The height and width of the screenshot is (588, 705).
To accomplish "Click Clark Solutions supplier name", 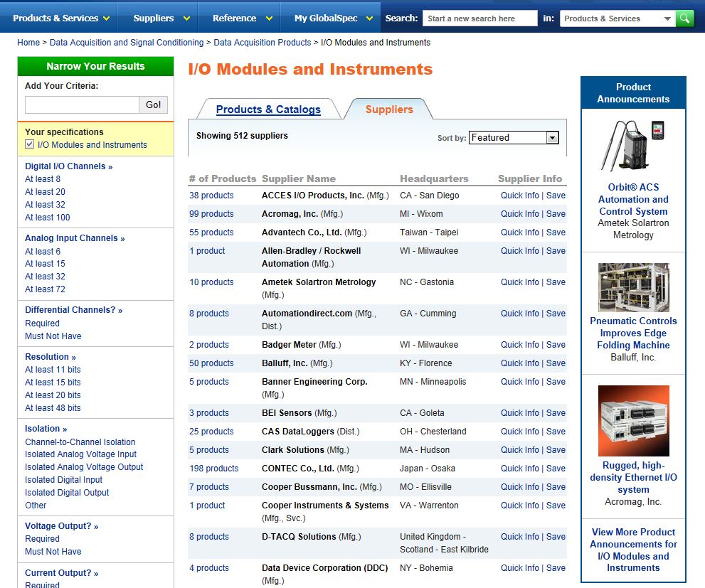I will (x=292, y=449).
